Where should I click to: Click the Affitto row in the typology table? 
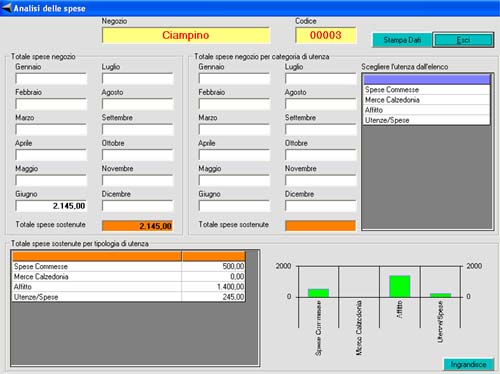[x=129, y=287]
